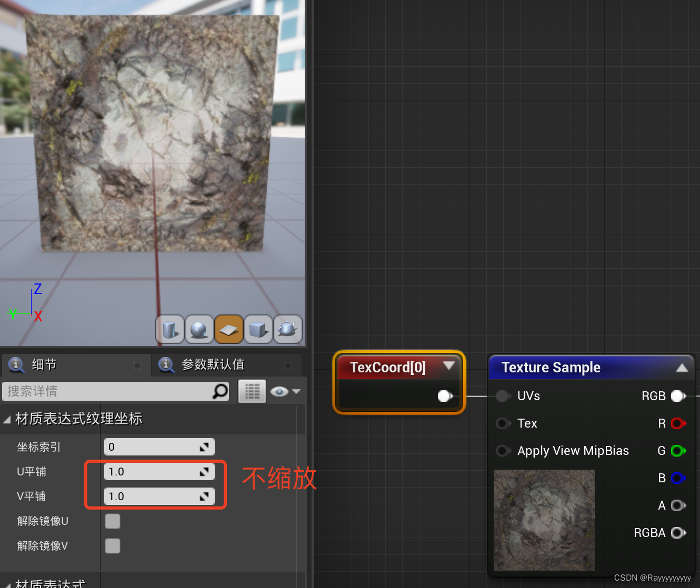This screenshot has width=700, height=588.
Task: Click the Tex input pin
Action: (503, 423)
